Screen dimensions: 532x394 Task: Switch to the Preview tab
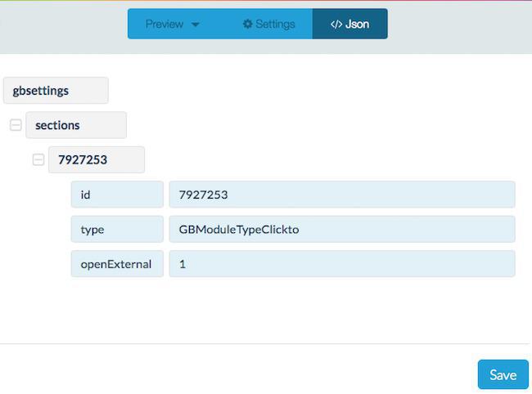(x=165, y=25)
